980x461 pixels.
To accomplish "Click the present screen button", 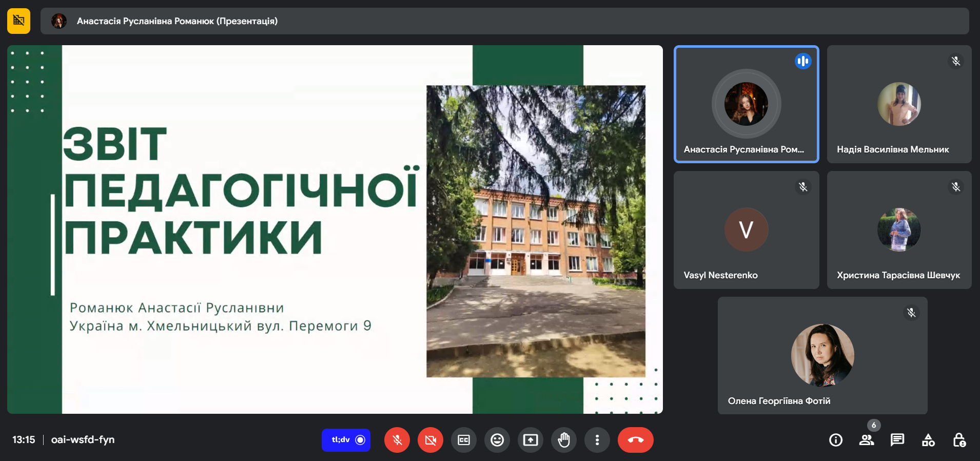I will pos(531,440).
